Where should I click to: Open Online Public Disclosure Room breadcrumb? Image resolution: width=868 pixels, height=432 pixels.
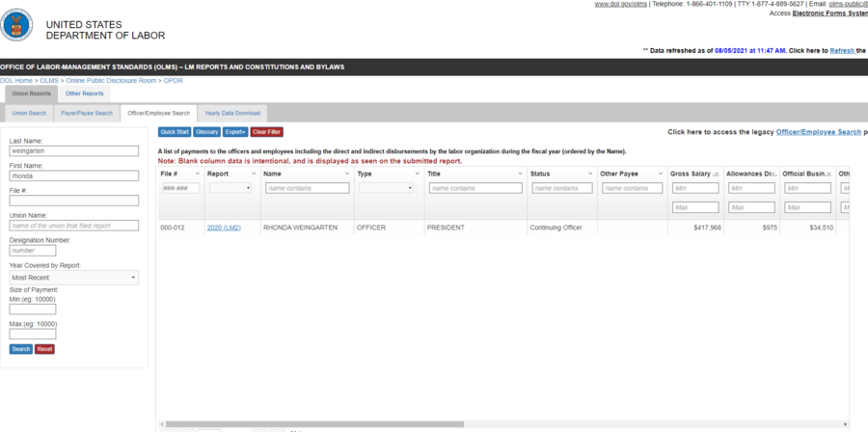coord(111,81)
